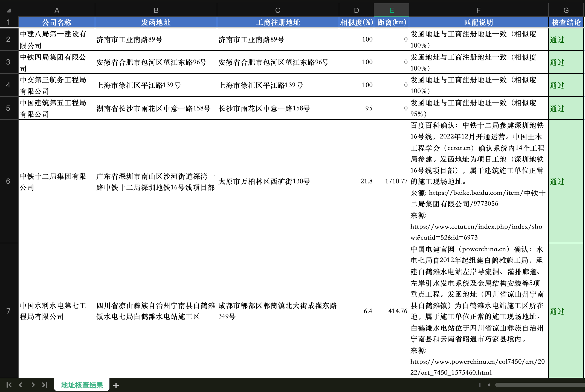Select column C header
The width and height of the screenshot is (585, 392).
pos(278,10)
